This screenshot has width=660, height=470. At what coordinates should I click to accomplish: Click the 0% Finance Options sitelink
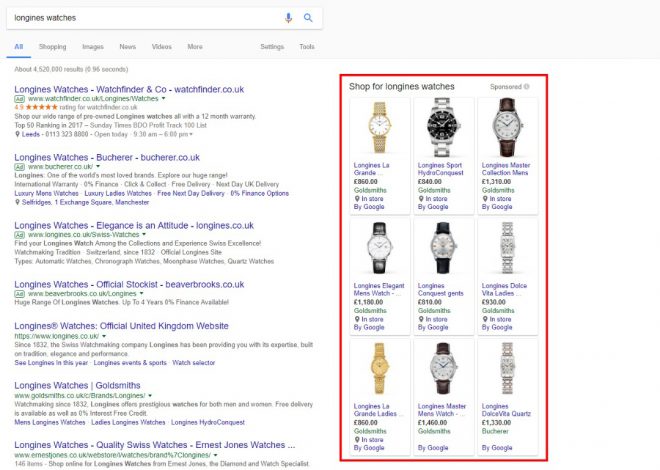pyautogui.click(x=259, y=194)
